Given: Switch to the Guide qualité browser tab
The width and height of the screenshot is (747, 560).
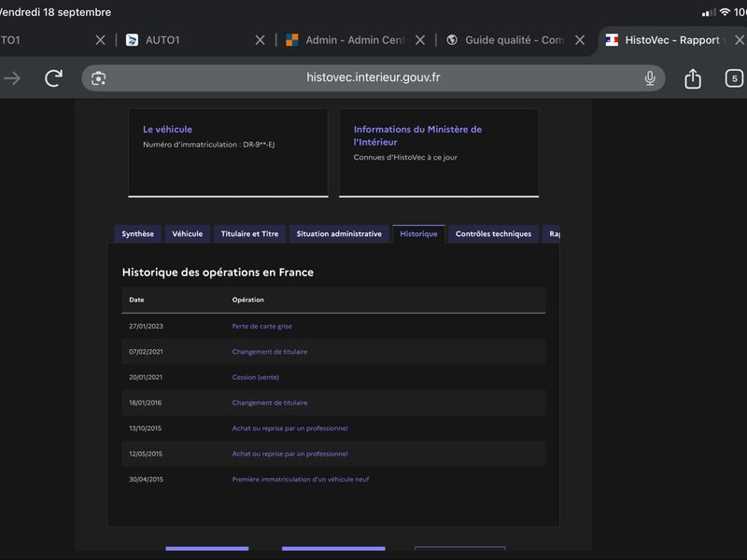Looking at the screenshot, I should pos(507,40).
